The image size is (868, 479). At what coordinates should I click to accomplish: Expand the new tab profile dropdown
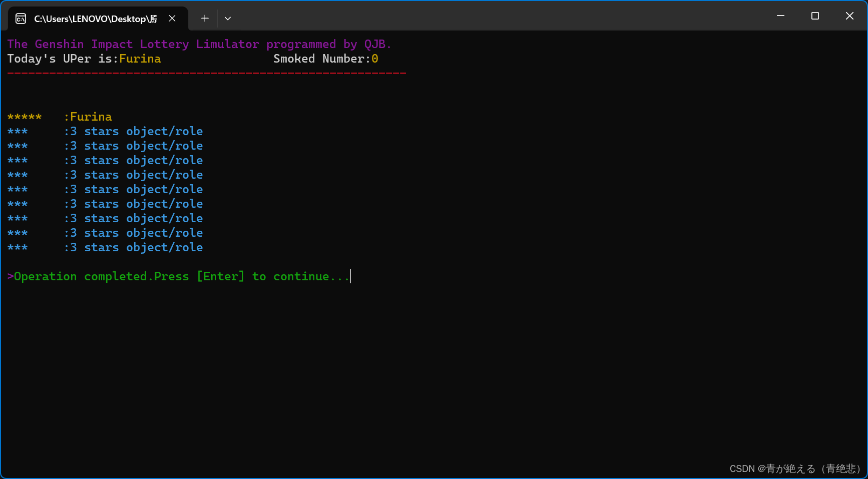(x=228, y=19)
